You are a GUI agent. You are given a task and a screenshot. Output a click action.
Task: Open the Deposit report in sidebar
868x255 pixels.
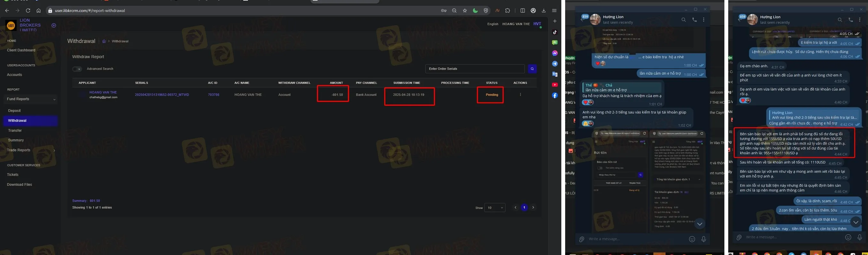coord(14,111)
